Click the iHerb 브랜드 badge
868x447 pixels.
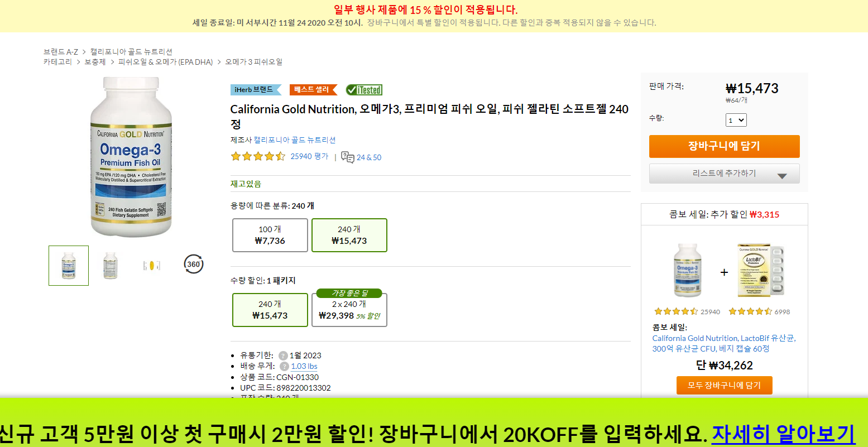256,90
